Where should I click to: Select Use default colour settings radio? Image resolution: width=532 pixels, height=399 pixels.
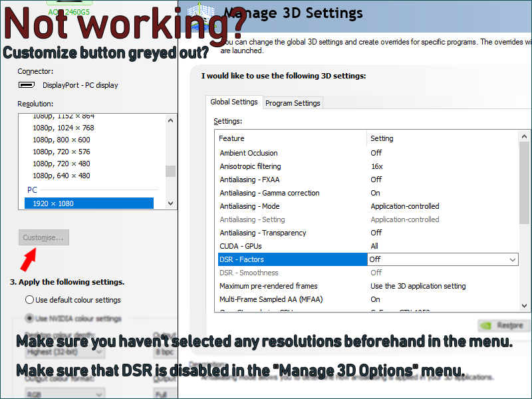click(x=29, y=300)
